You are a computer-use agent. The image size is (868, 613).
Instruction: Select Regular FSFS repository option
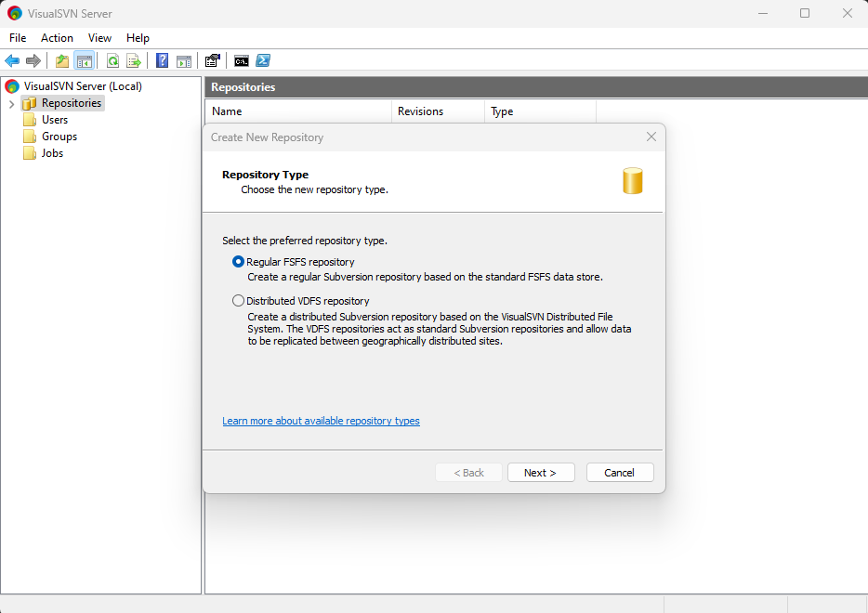[239, 262]
